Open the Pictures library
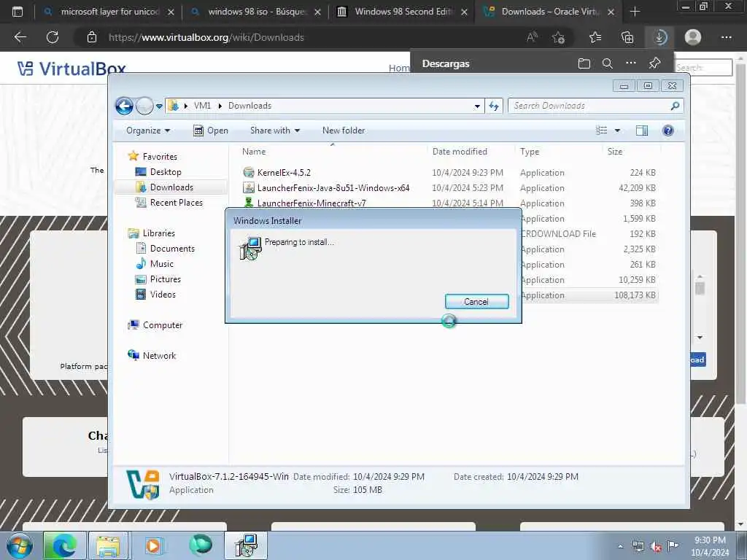 pos(166,279)
